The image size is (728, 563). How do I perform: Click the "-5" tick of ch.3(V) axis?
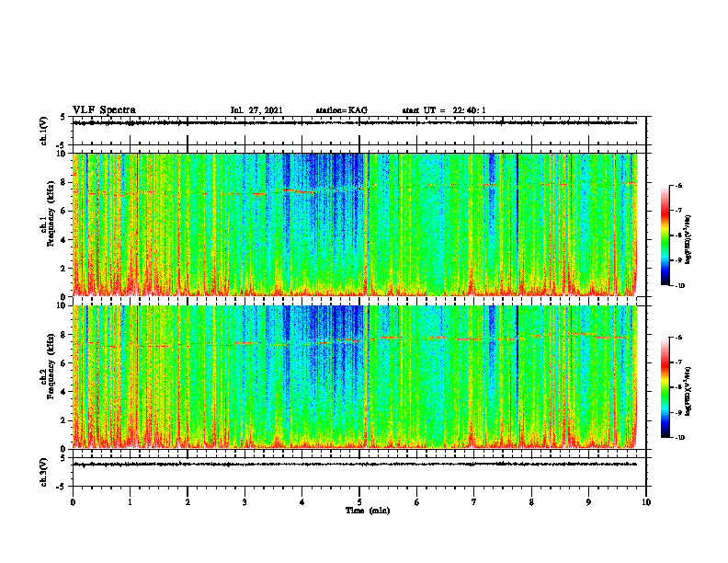[62, 487]
